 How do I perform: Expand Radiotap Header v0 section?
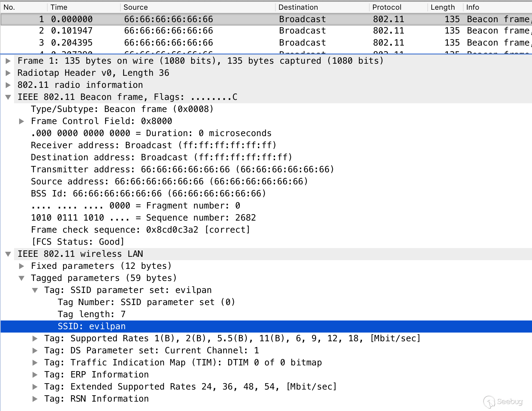tap(8, 73)
